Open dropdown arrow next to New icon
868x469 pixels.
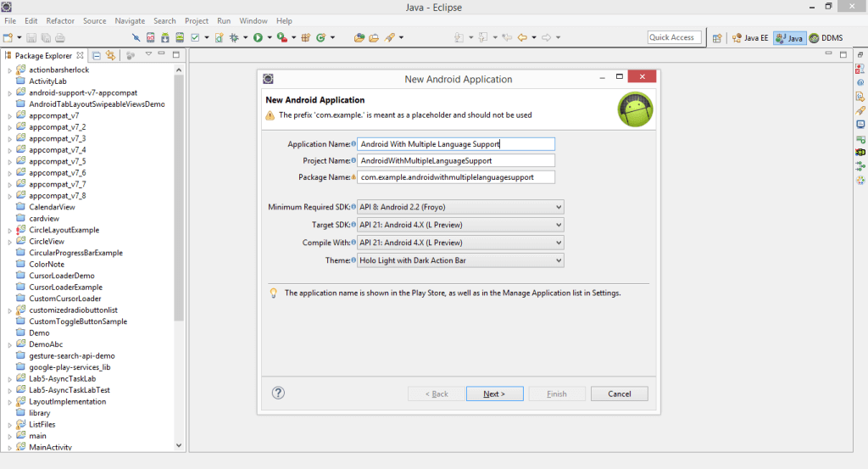[x=19, y=37]
